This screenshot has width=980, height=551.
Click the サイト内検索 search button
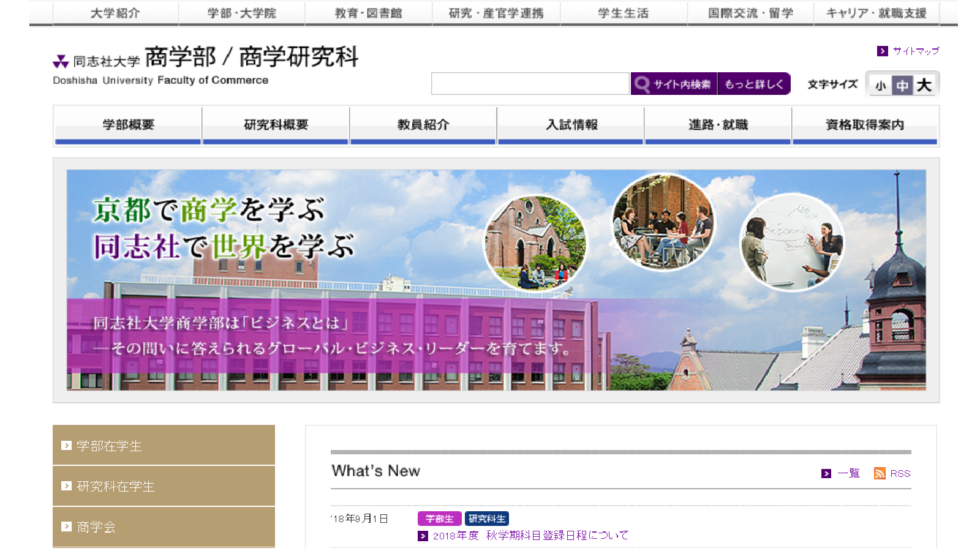pyautogui.click(x=674, y=84)
